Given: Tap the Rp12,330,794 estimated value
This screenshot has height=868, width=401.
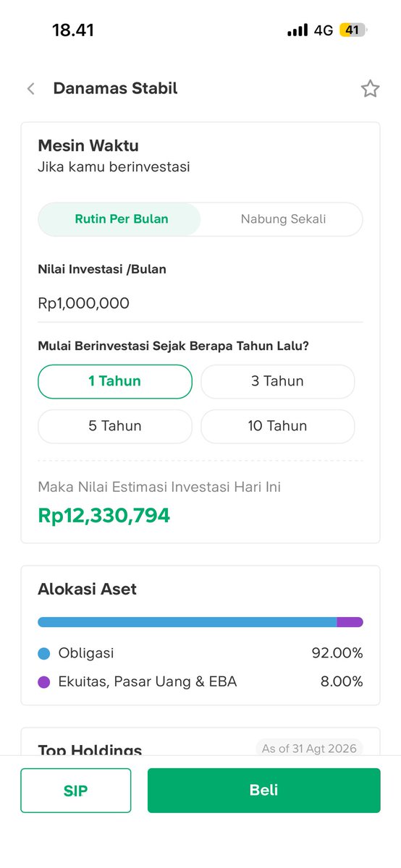Looking at the screenshot, I should point(104,516).
